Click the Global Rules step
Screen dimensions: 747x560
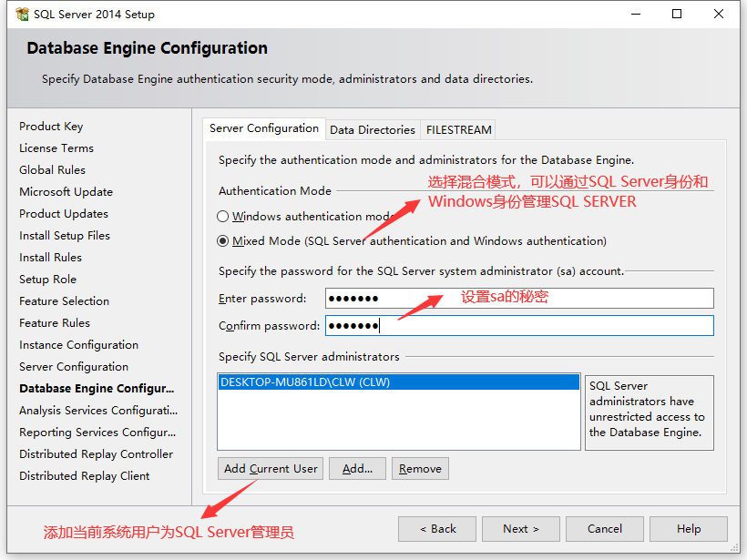(x=53, y=170)
